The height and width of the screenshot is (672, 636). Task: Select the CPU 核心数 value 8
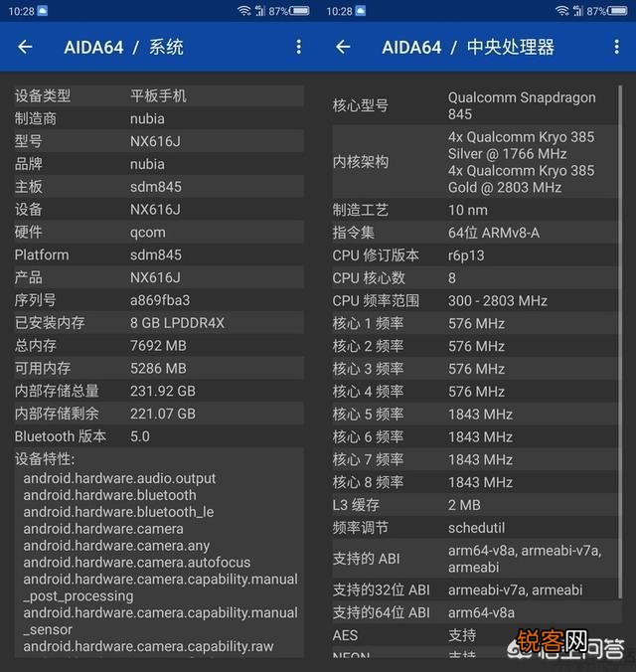452,278
